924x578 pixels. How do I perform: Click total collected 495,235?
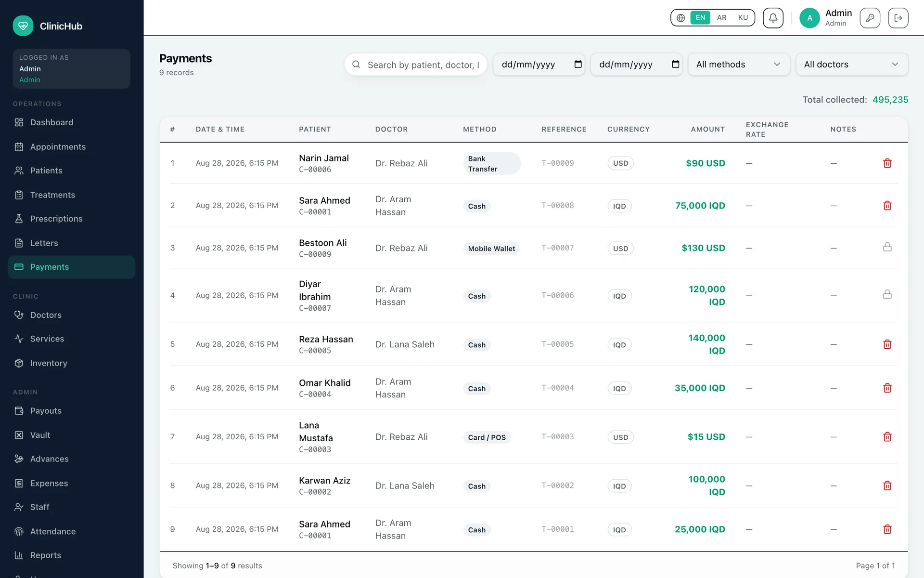point(890,100)
